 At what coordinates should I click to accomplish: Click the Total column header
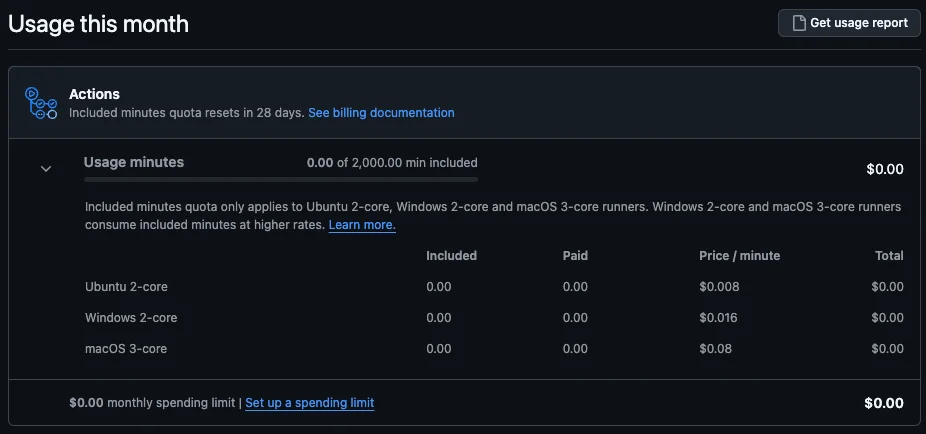click(x=889, y=256)
